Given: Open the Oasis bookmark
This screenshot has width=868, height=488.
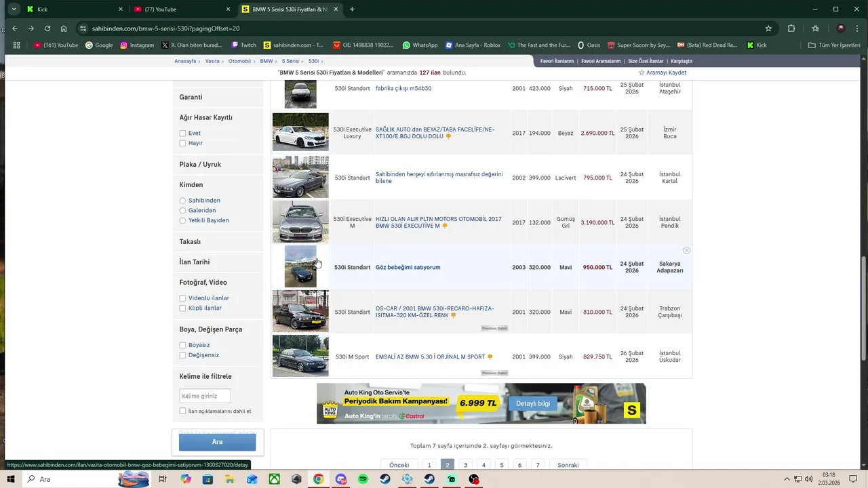Looking at the screenshot, I should click(589, 45).
